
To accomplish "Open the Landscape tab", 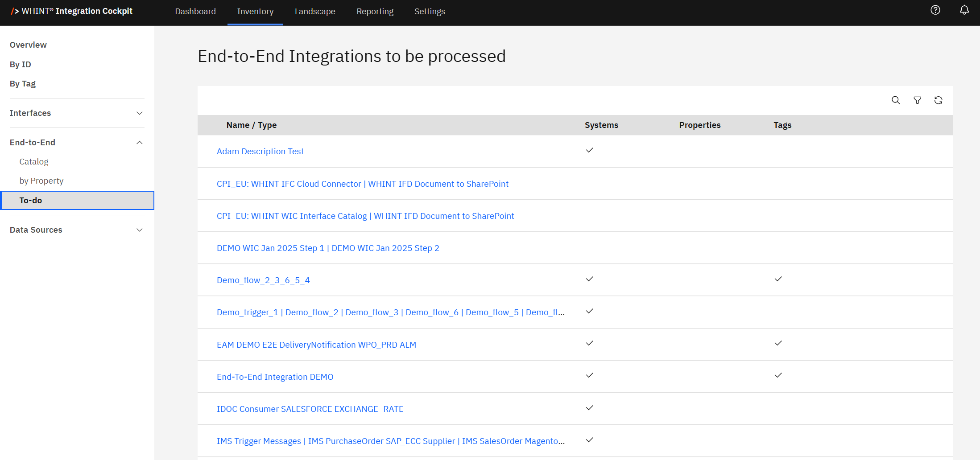I will tap(314, 12).
